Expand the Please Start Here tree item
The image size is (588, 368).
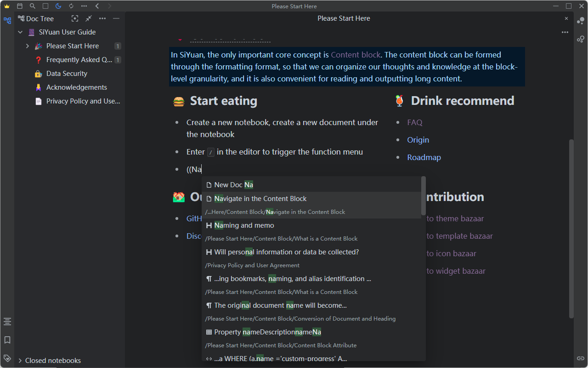pyautogui.click(x=28, y=46)
